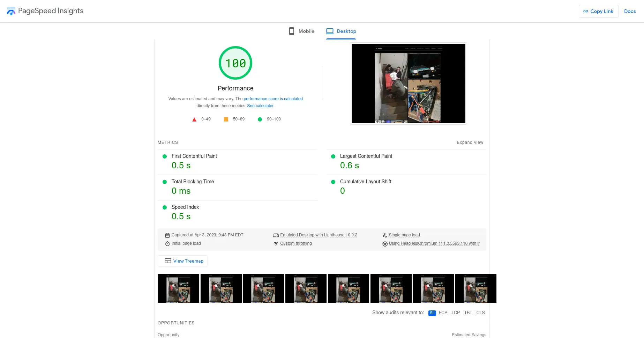The width and height of the screenshot is (644, 338).
Task: Open the Docs link
Action: pos(630,11)
